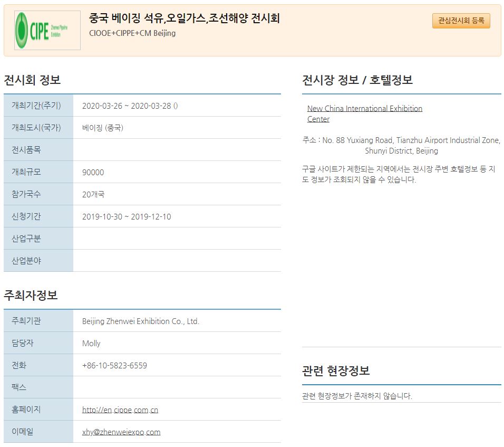Image resolution: width=504 pixels, height=447 pixels.
Task: Click the 주최자정보 section heading
Action: pos(31,295)
